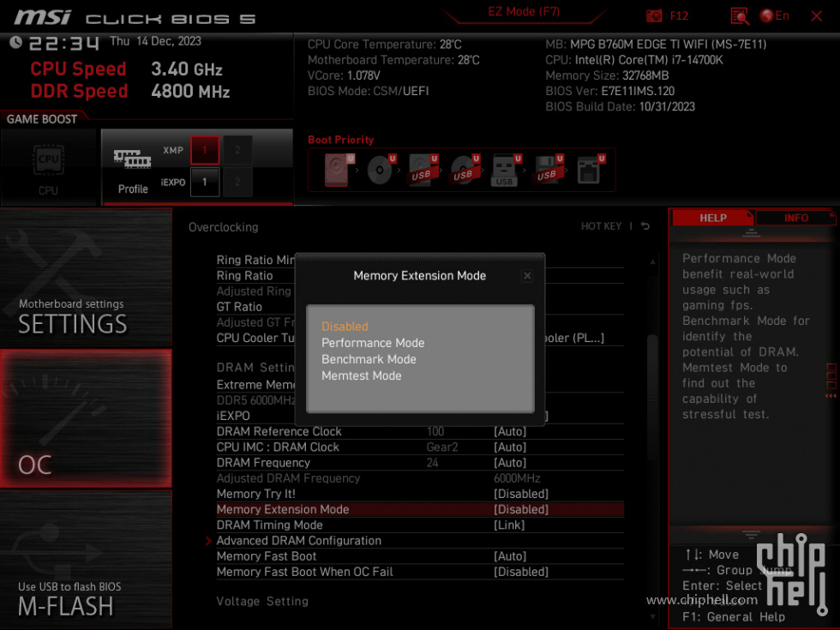
Task: Open the M-FLASH section
Action: pos(86,559)
